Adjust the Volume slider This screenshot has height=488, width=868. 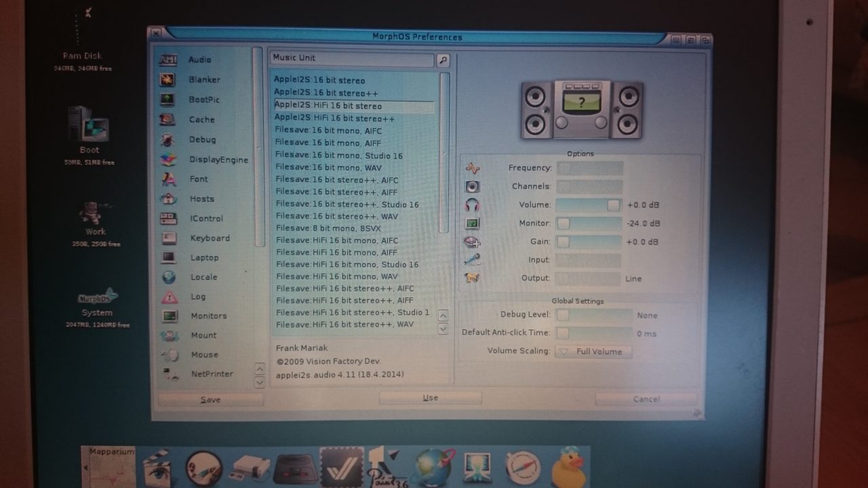click(589, 205)
